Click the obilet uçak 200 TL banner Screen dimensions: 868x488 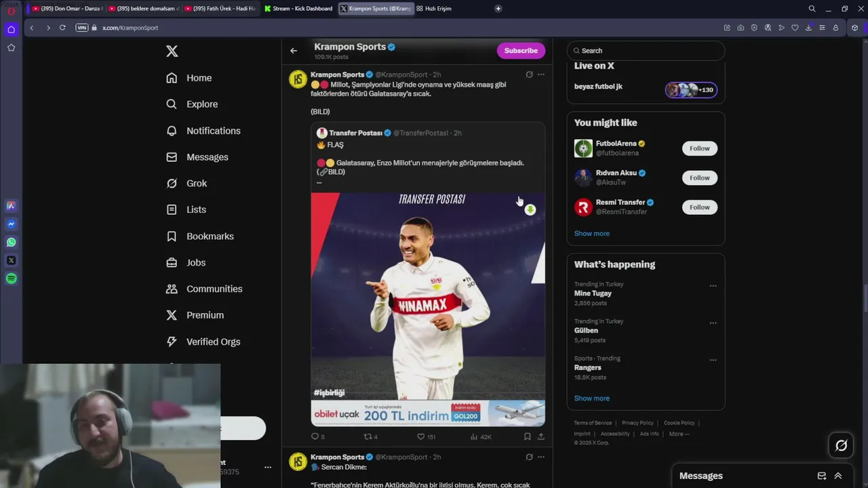428,413
